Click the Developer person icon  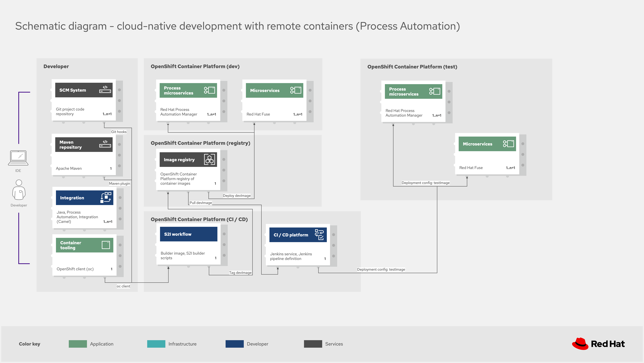pyautogui.click(x=19, y=190)
